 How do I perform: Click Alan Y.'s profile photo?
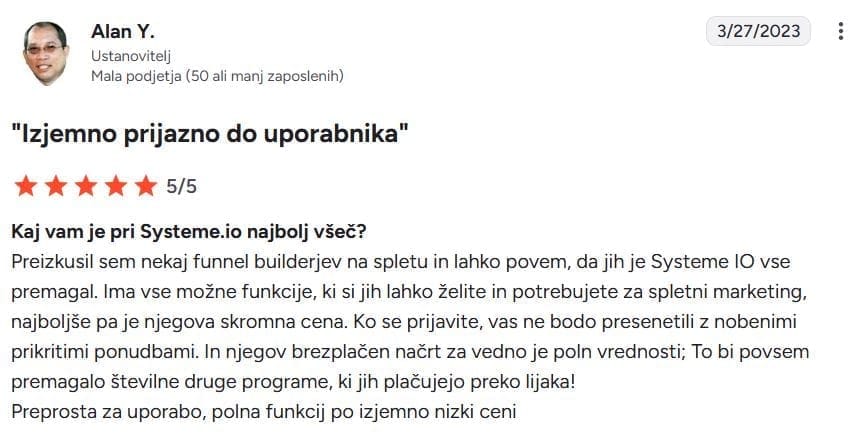click(x=45, y=52)
